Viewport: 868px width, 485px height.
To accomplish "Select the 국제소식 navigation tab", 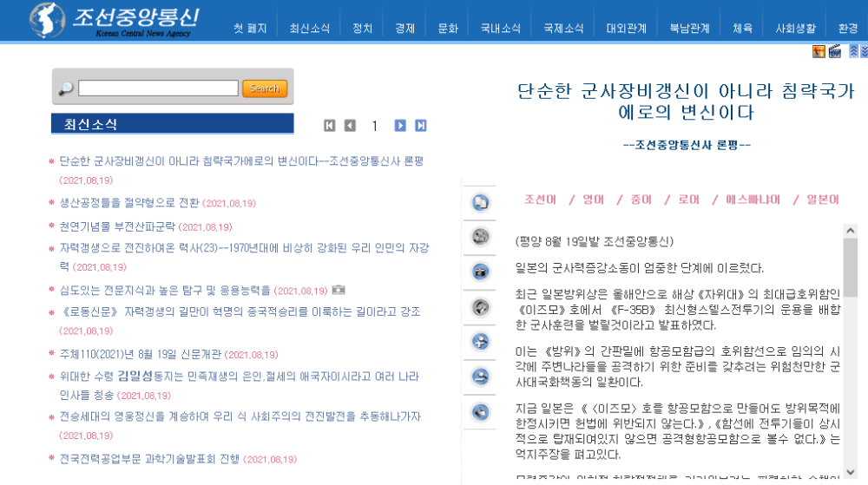I will (x=563, y=29).
